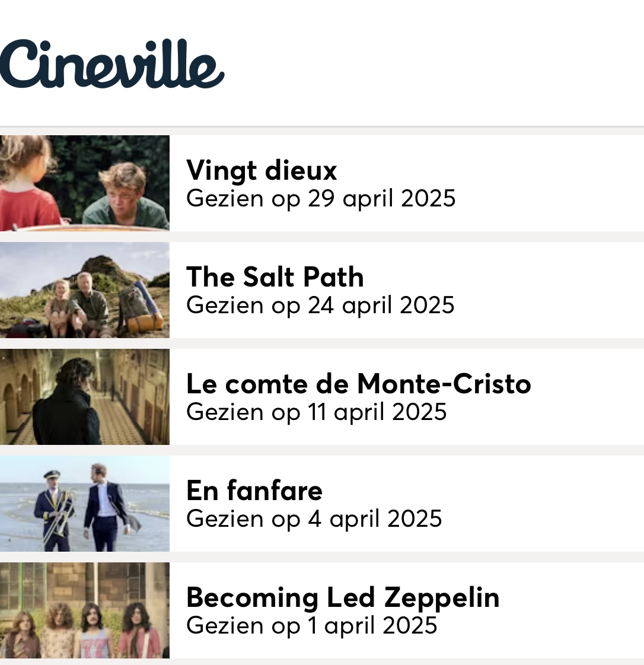This screenshot has height=665, width=644.
Task: Open the Becoming Led Zeppelin band thumbnail
Action: (85, 610)
